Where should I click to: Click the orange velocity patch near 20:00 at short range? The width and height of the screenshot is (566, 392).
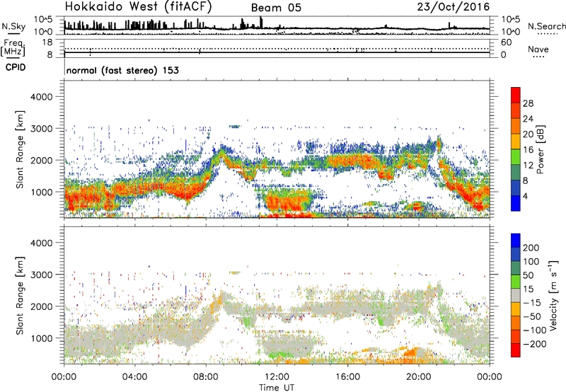[411, 352]
